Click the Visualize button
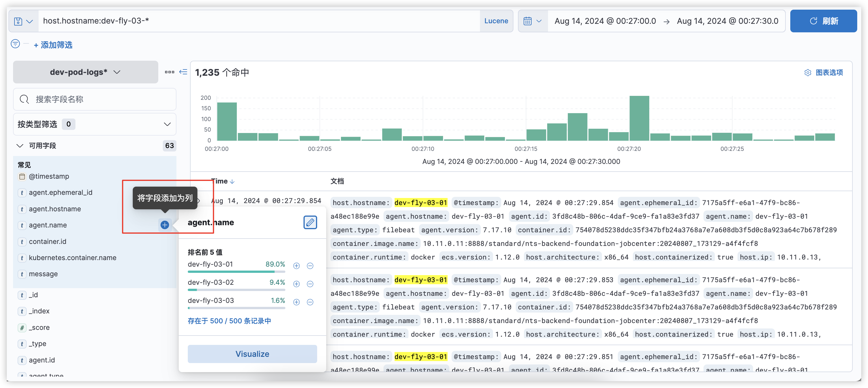The width and height of the screenshot is (868, 388). 252,354
